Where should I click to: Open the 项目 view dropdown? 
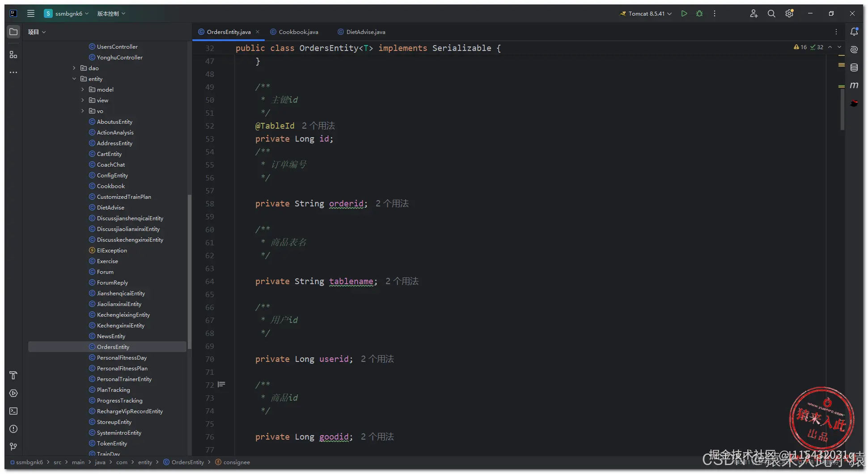(x=37, y=32)
